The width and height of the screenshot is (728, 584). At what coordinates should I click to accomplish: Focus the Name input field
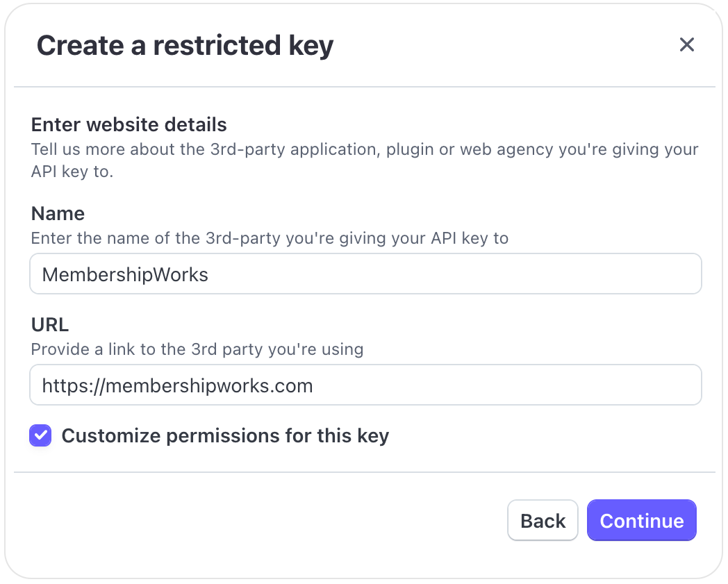[x=365, y=274]
